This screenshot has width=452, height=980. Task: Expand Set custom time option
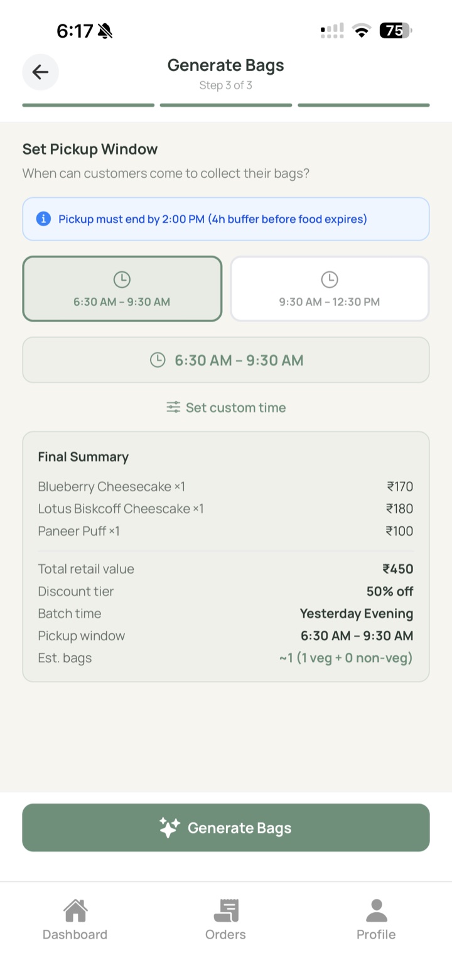[x=226, y=407]
